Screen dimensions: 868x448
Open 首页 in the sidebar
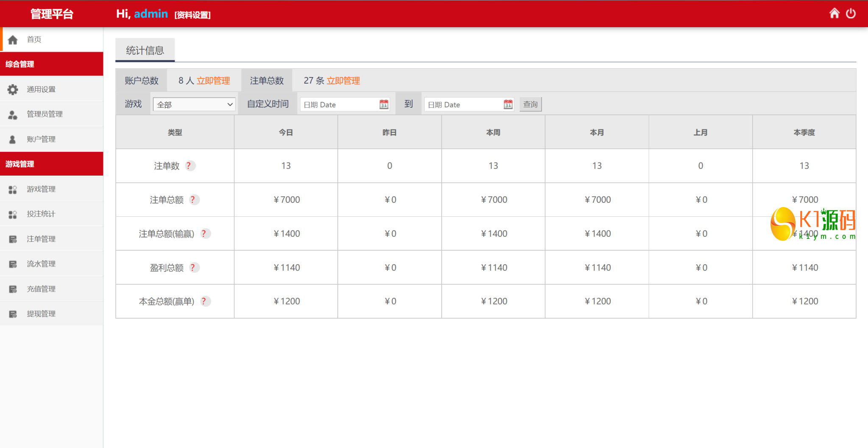point(34,39)
